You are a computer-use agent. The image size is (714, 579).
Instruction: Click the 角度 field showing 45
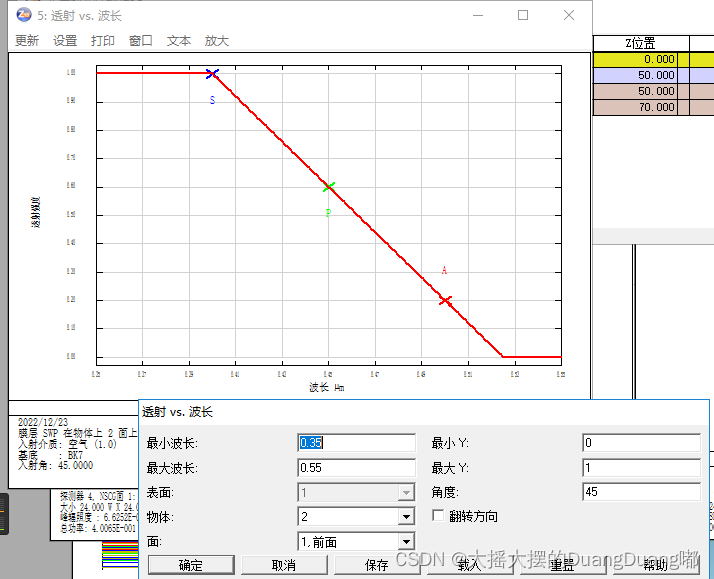642,492
